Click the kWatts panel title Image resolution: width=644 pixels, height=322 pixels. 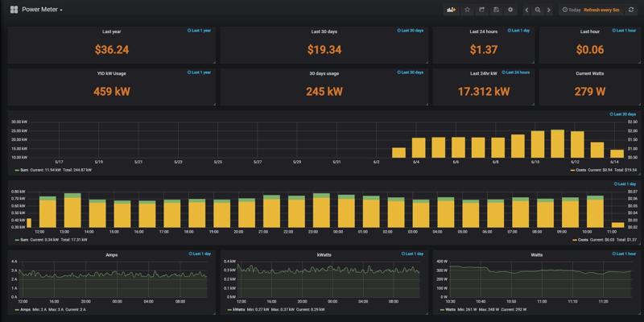324,254
